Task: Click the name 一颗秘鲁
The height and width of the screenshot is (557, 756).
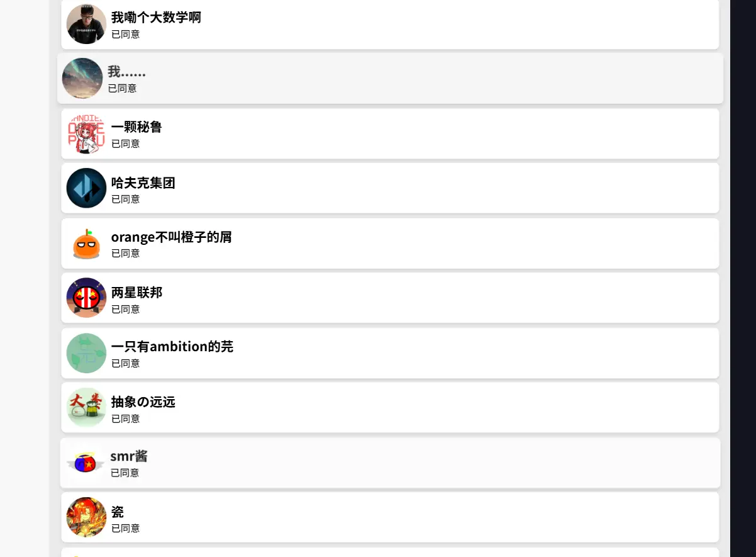Action: (x=136, y=127)
